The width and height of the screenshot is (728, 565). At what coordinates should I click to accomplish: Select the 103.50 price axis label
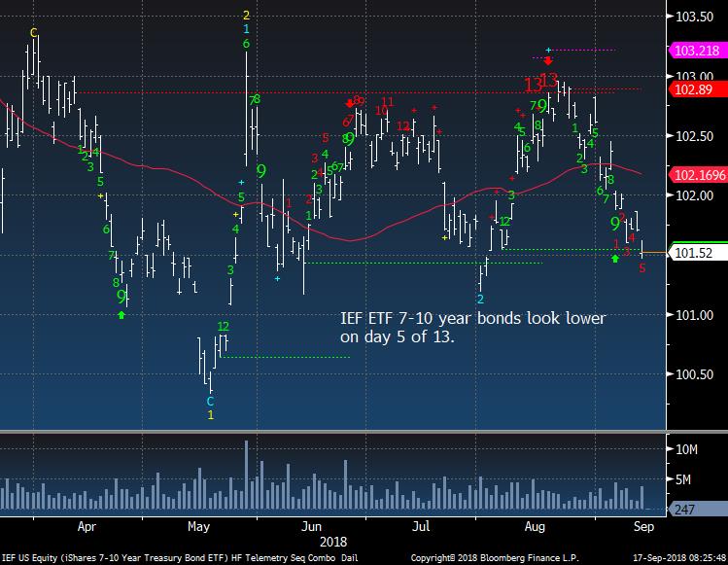click(694, 18)
